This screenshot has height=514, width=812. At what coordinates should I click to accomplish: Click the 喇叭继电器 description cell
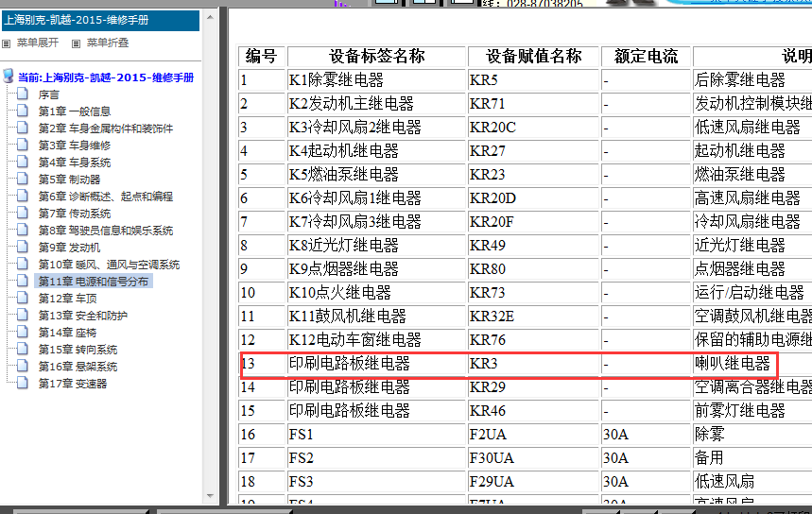pyautogui.click(x=734, y=364)
